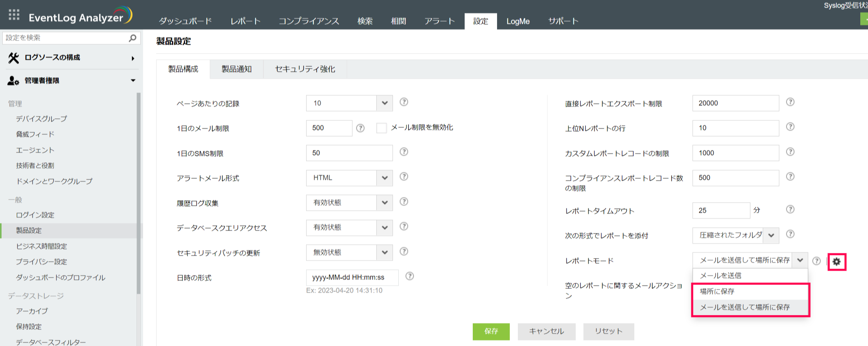Click the リセット button
Image resolution: width=868 pixels, height=346 pixels.
coord(608,331)
